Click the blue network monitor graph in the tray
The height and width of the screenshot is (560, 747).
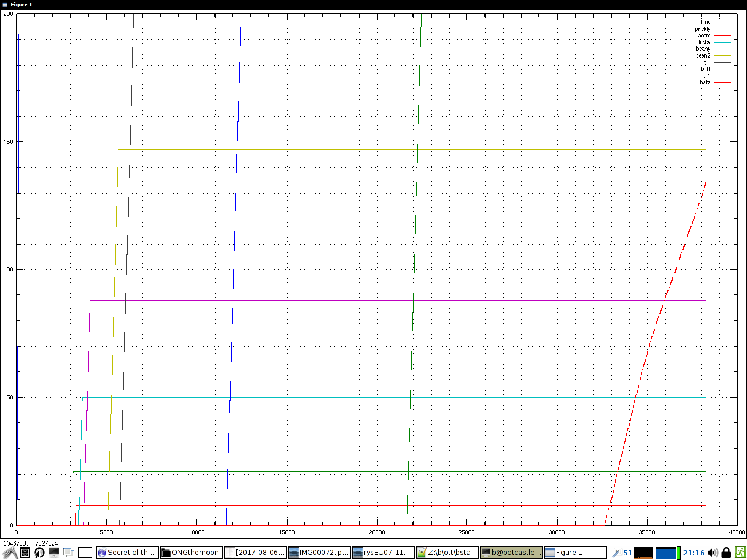pyautogui.click(x=665, y=553)
